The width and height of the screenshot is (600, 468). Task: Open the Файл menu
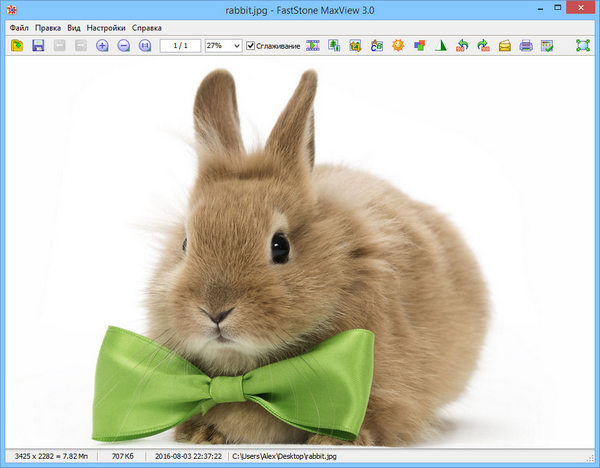[x=19, y=28]
